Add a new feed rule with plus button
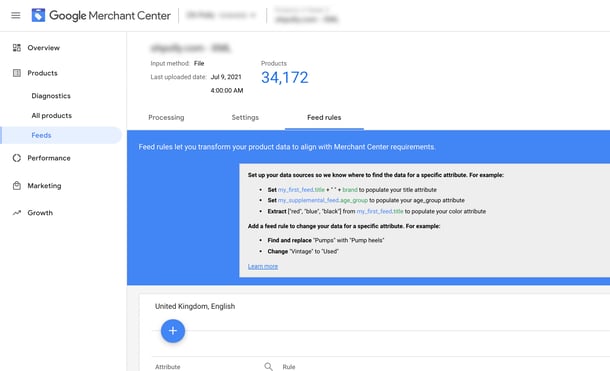 [x=173, y=331]
